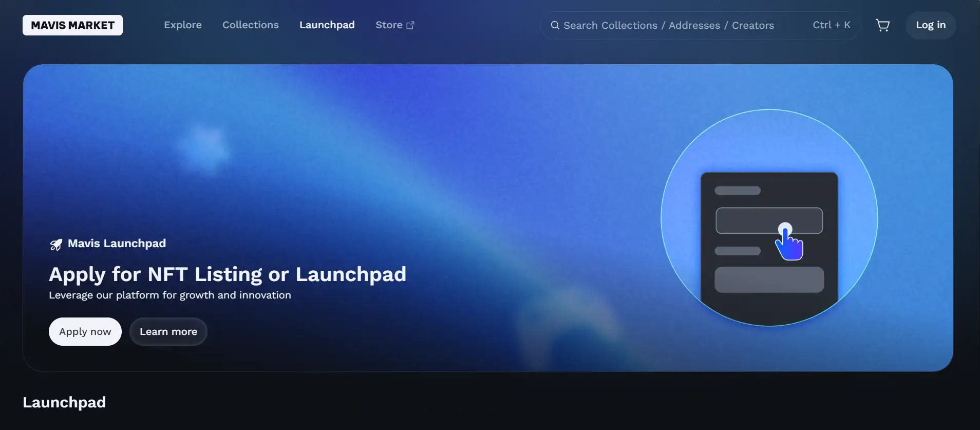
Task: Click the blue hand pointer illustration icon
Action: coord(789,243)
